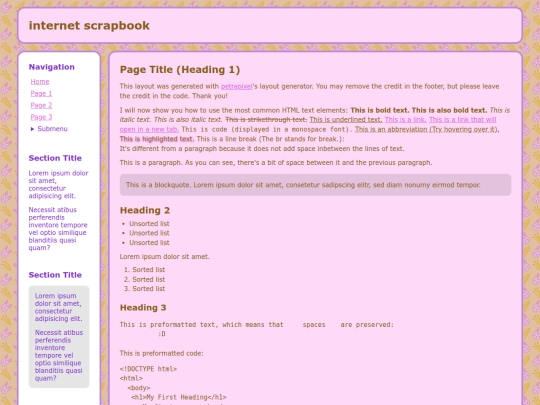Click the '<h1>My First Heading</h1>' code line

coord(178,397)
